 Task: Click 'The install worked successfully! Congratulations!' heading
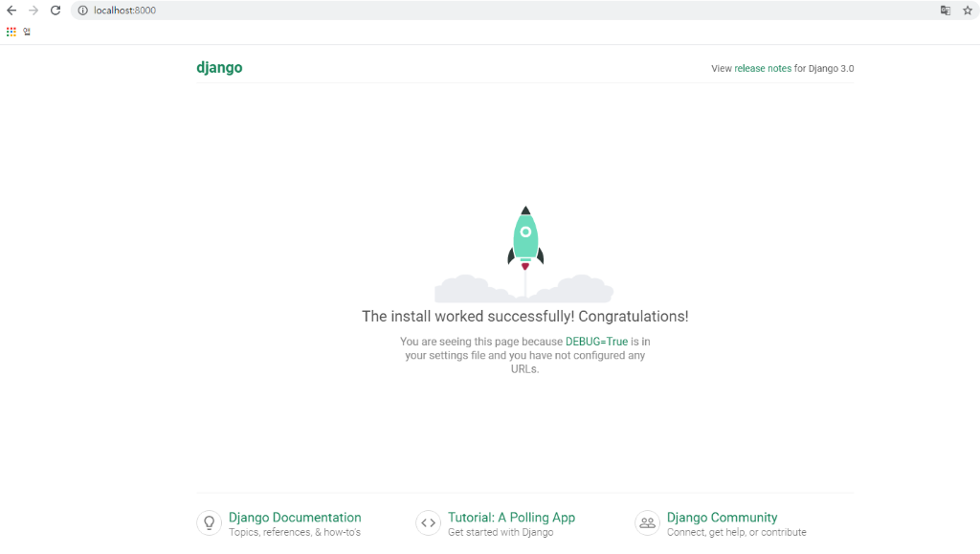525,316
